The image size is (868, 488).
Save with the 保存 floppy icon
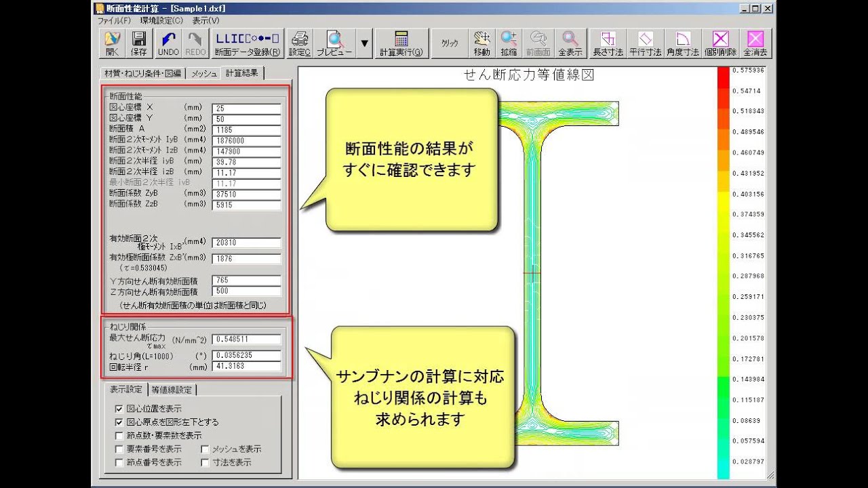139,43
